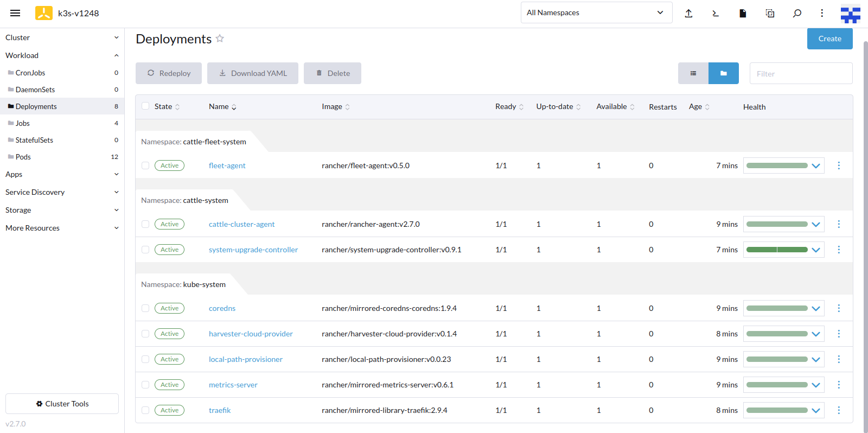Open row actions for metrics-server
This screenshot has width=868, height=433.
tap(839, 385)
